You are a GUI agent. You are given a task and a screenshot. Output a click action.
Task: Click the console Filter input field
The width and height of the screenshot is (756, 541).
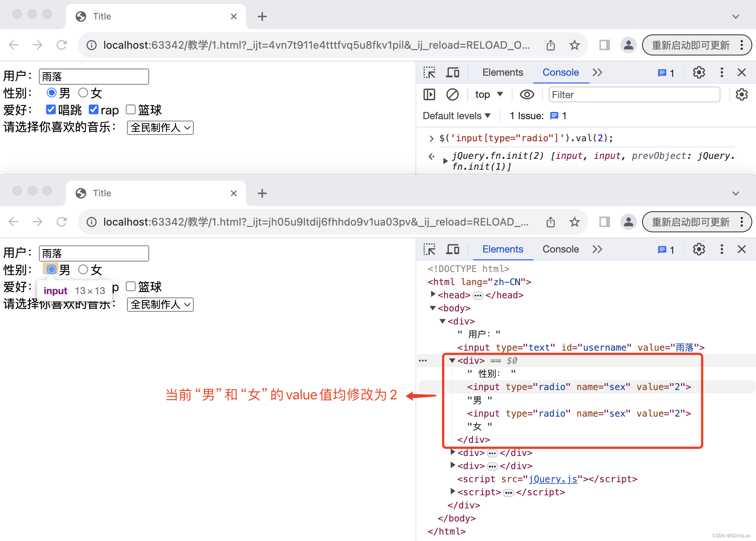634,94
